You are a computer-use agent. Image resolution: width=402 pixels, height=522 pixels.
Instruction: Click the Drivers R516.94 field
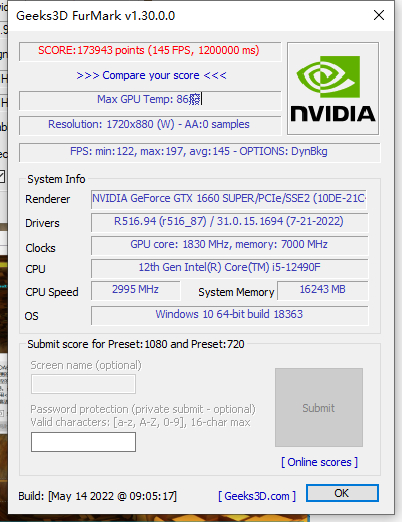click(x=229, y=222)
